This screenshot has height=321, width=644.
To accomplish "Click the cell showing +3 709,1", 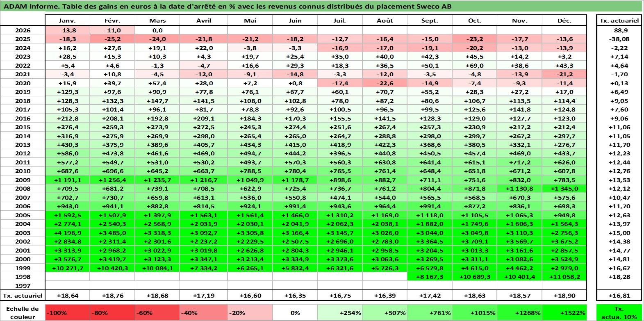I will (x=475, y=241).
